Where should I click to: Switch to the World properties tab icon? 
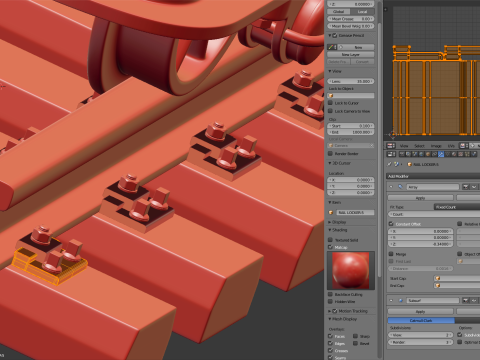(x=421, y=154)
